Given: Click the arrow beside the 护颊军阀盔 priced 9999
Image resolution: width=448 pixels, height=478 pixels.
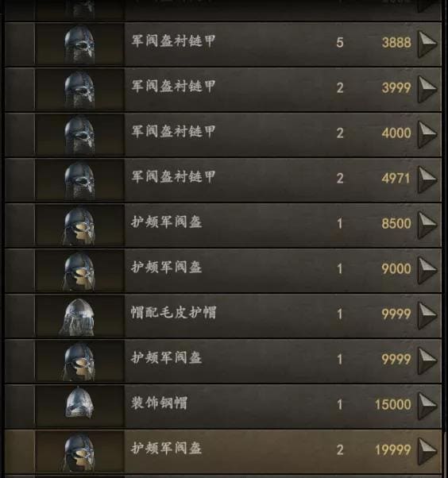Looking at the screenshot, I should point(427,361).
